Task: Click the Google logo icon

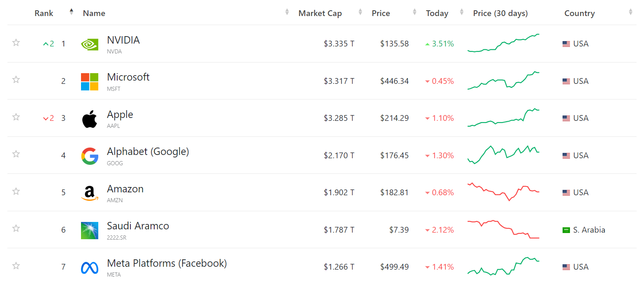Action: (90, 156)
